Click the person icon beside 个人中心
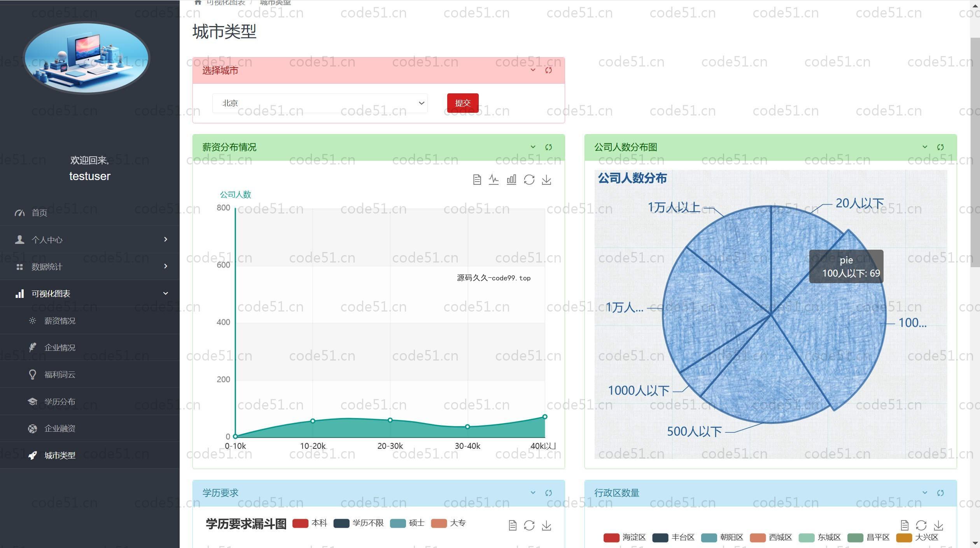Viewport: 980px width, 548px height. tap(19, 240)
